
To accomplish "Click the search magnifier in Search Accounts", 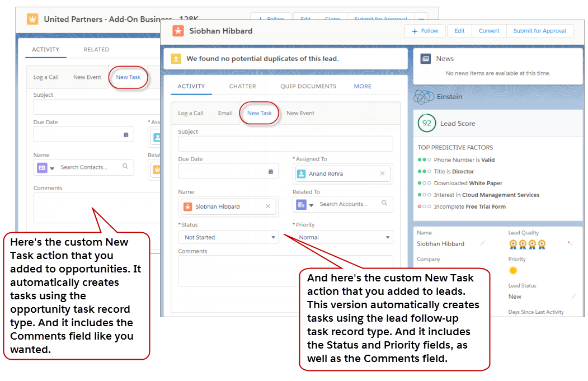I will coord(384,203).
